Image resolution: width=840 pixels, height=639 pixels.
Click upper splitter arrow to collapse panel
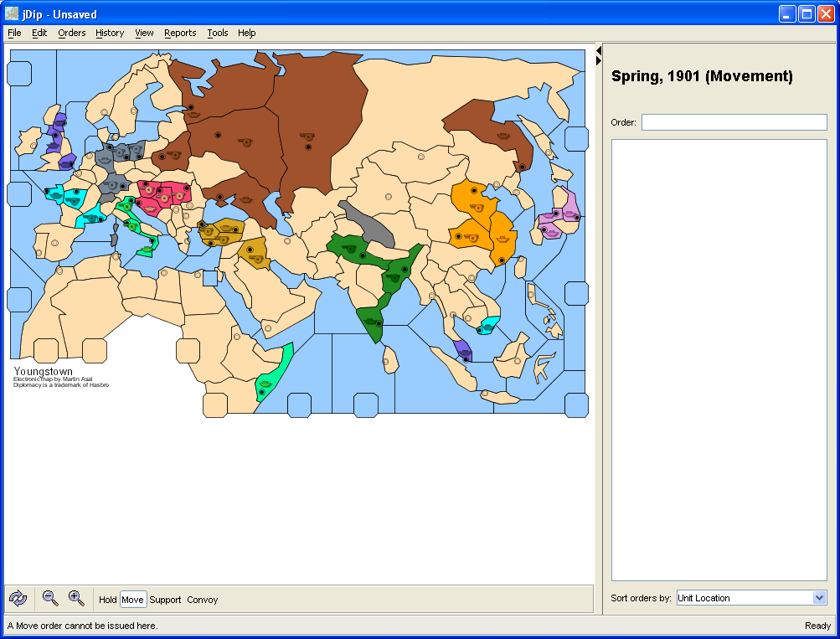pos(599,51)
